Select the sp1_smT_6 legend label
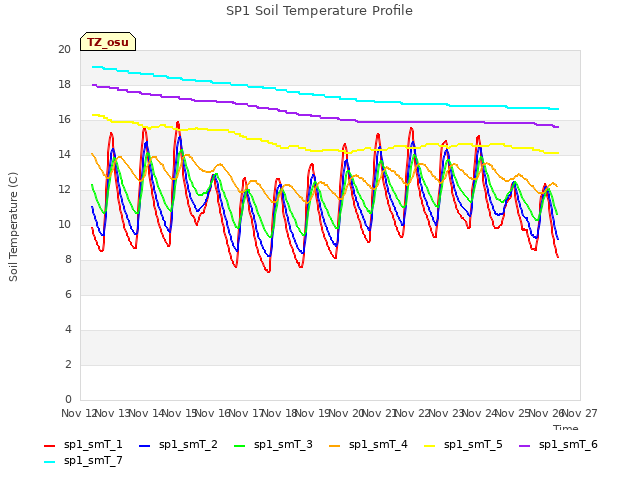Screen dimensions: 640x480 [x=568, y=444]
